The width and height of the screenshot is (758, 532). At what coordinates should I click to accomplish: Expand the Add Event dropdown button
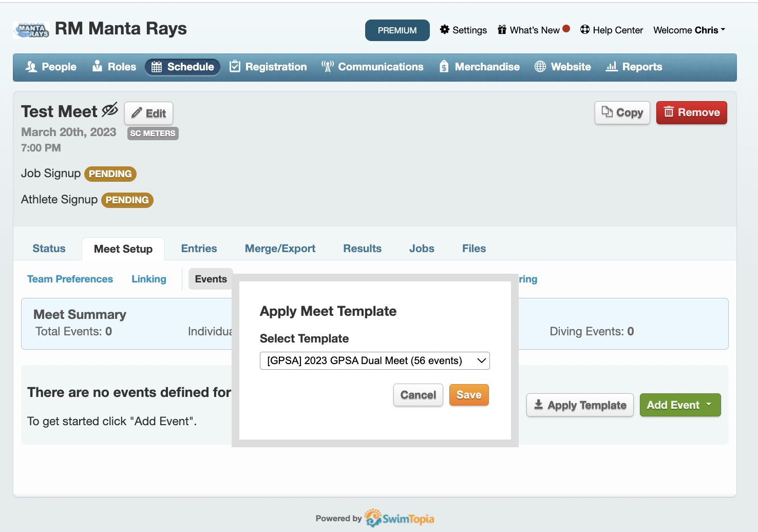tap(680, 405)
